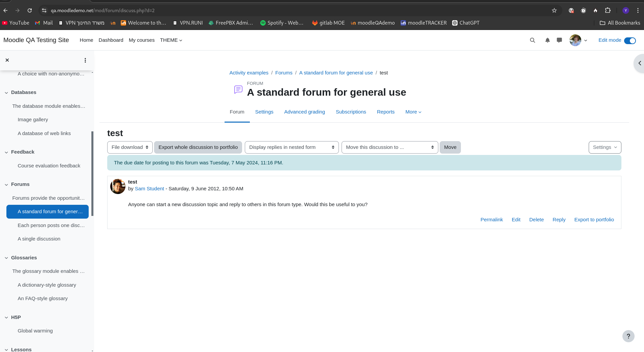
Task: Switch to the Settings tab
Action: point(264,112)
